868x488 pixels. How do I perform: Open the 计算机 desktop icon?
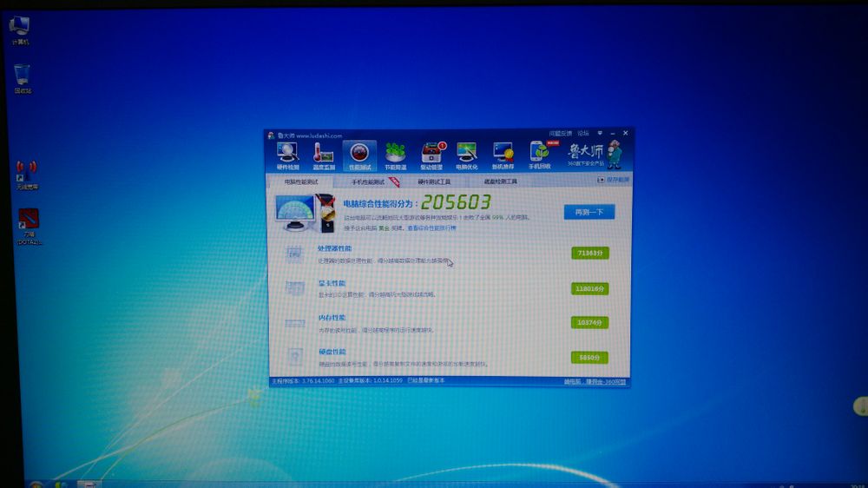coord(20,30)
